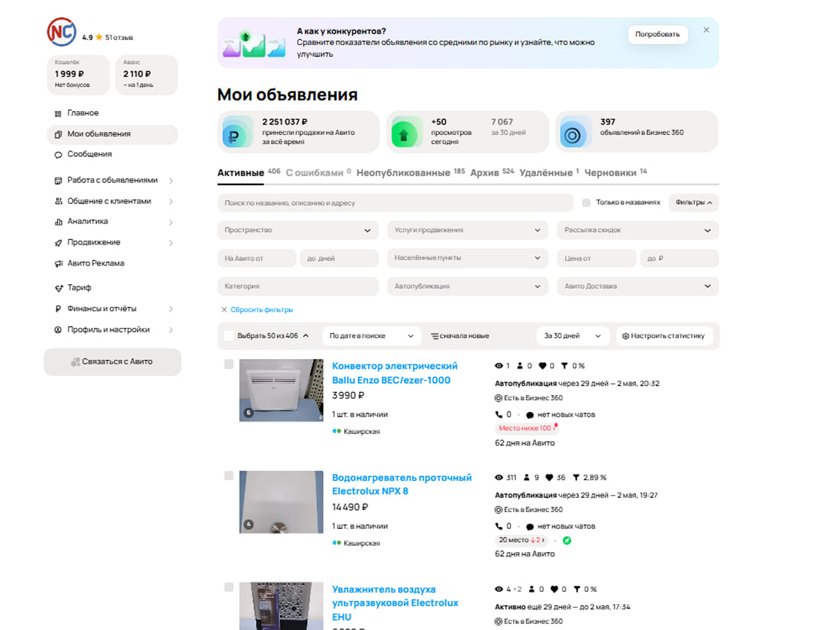
Task: Open the Пространство dropdown
Action: click(298, 230)
